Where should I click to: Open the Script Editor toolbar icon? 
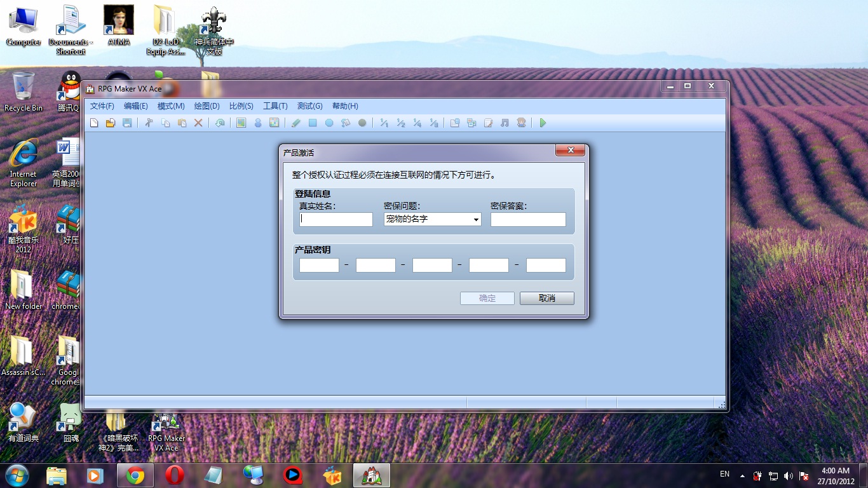coord(488,123)
